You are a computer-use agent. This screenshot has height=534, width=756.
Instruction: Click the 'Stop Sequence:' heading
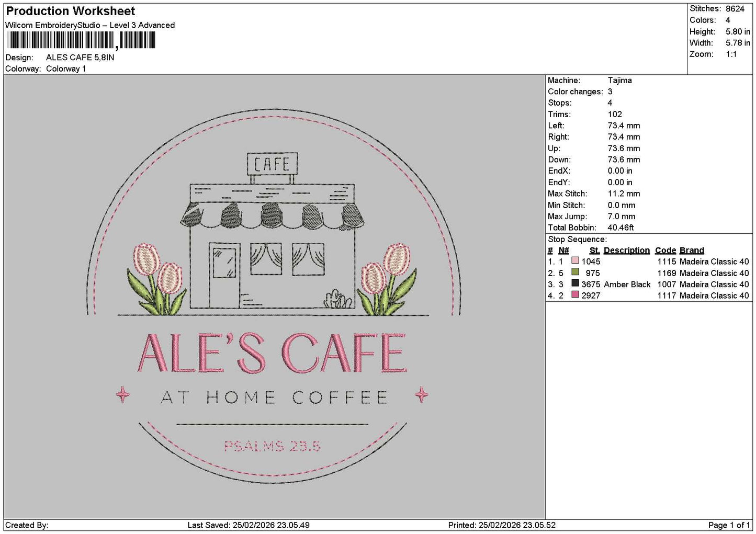pyautogui.click(x=577, y=239)
